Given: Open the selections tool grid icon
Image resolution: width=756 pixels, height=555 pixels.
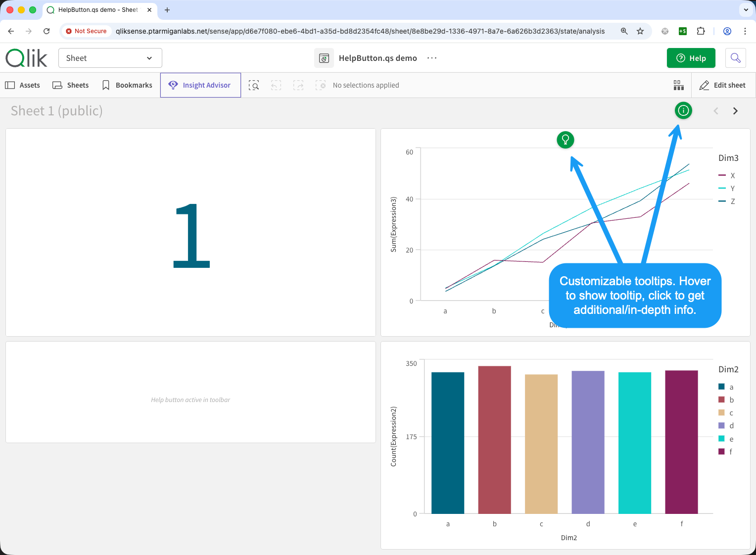Looking at the screenshot, I should [678, 85].
